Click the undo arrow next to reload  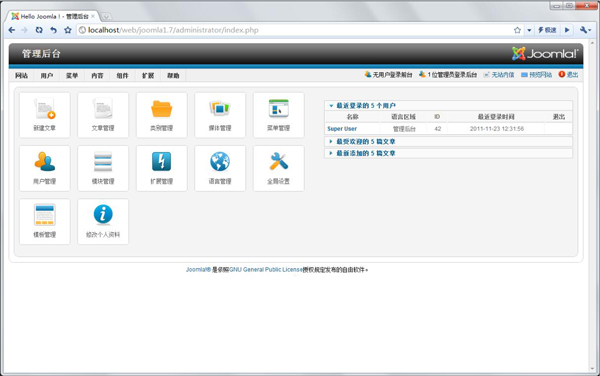pos(54,30)
